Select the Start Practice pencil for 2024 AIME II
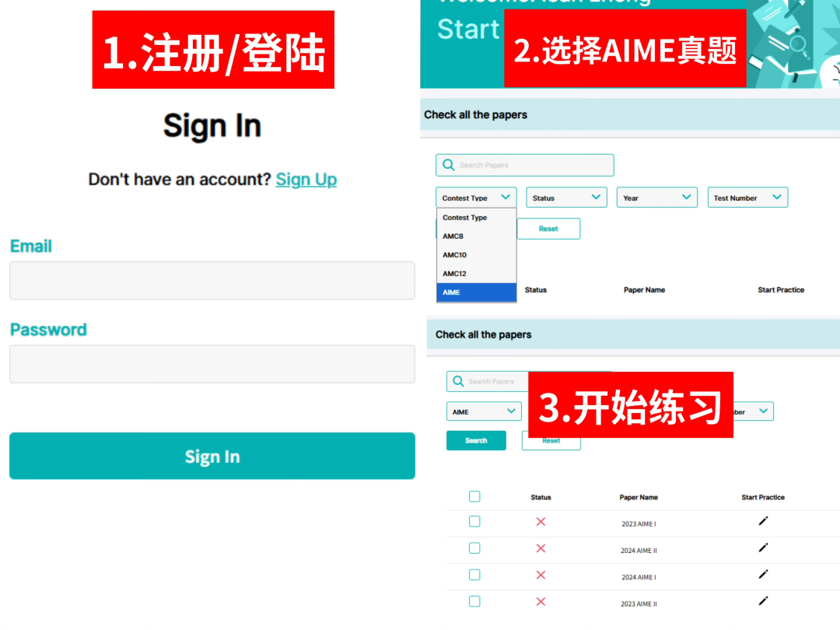840x630 pixels. click(x=763, y=549)
